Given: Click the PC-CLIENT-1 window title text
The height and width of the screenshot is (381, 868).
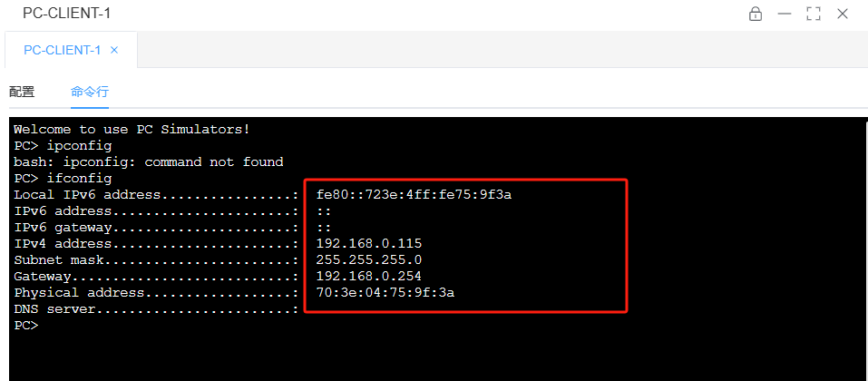Looking at the screenshot, I should [66, 14].
